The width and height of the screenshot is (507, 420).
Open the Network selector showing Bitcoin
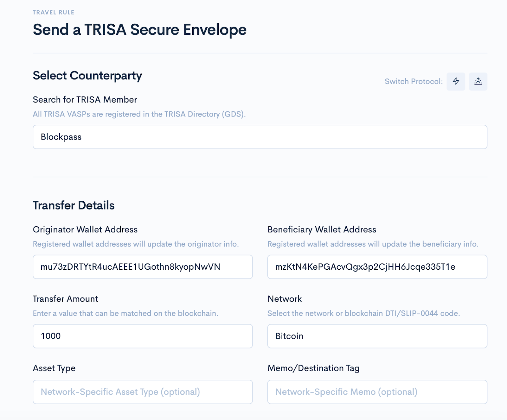[x=377, y=336]
